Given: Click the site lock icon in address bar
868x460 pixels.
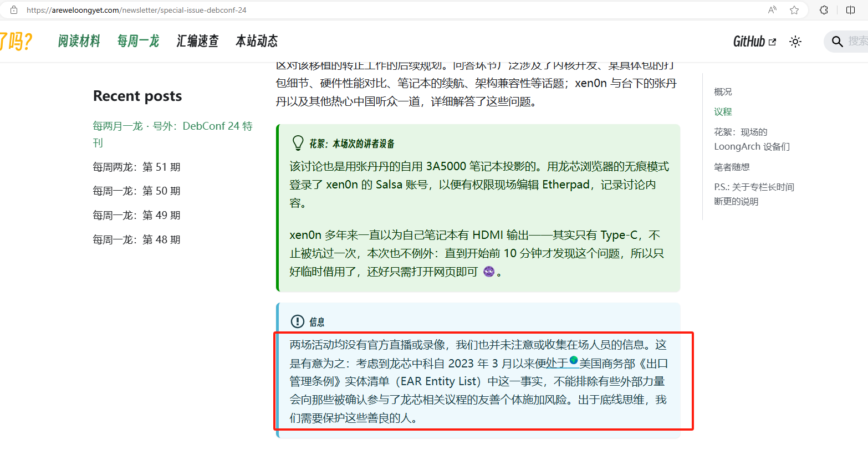Looking at the screenshot, I should coord(14,10).
